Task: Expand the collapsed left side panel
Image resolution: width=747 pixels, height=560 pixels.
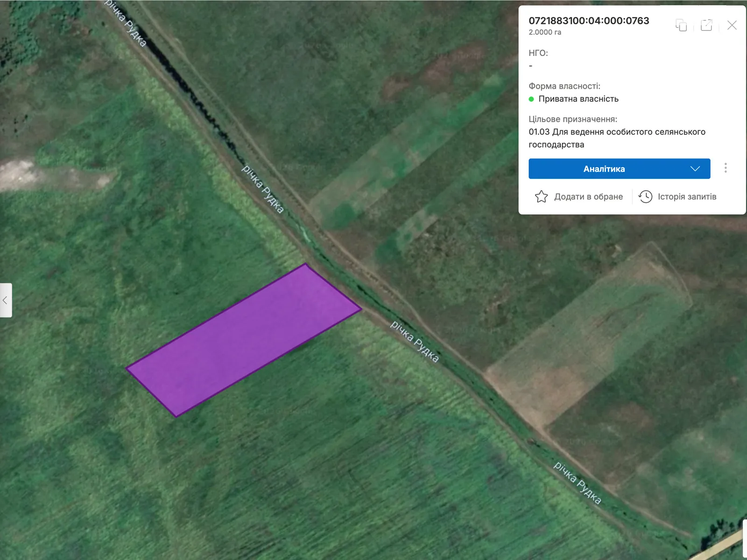Action: pyautogui.click(x=6, y=300)
